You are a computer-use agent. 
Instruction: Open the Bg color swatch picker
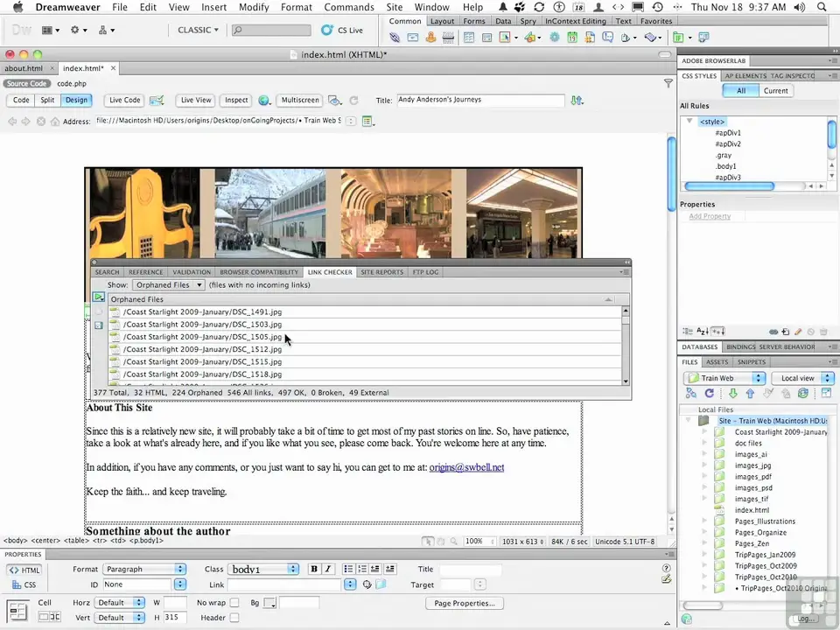[270, 604]
